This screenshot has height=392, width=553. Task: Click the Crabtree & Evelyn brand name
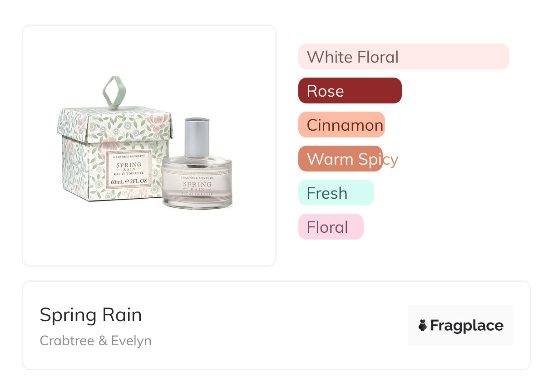coord(95,341)
